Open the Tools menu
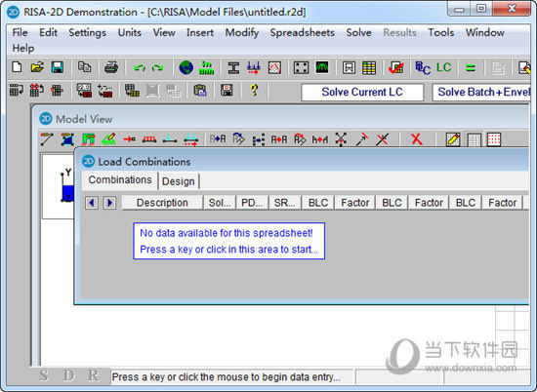Viewport: 537px width, 392px height. [x=441, y=32]
